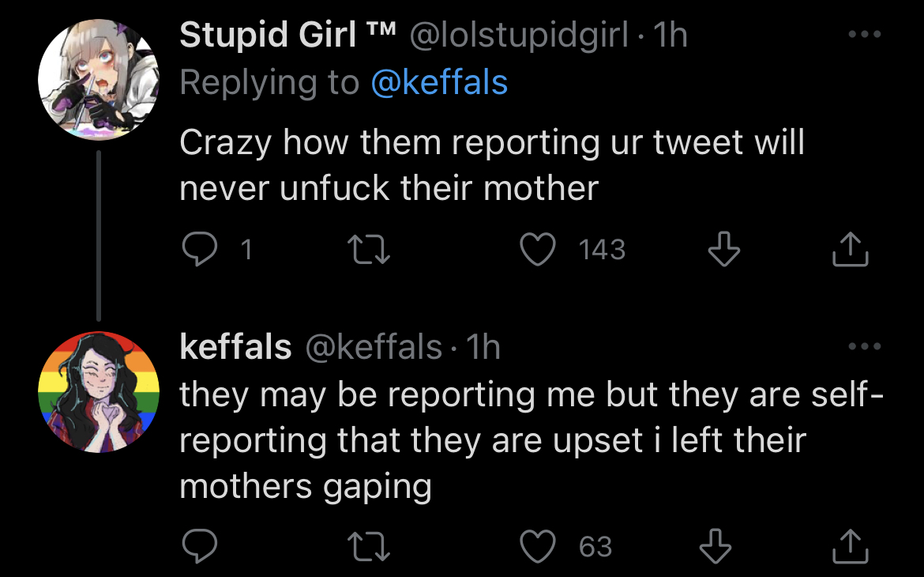View keffals' rainbow flag avatar
Screen dimensions: 924x577
point(100,392)
